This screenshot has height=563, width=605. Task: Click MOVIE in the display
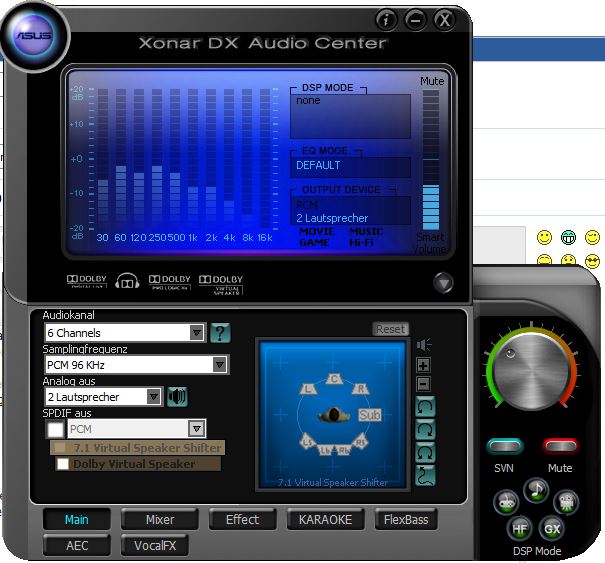point(317,232)
